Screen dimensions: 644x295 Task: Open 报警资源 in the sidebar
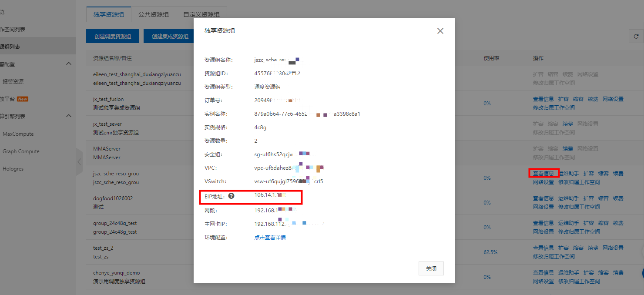(x=13, y=81)
